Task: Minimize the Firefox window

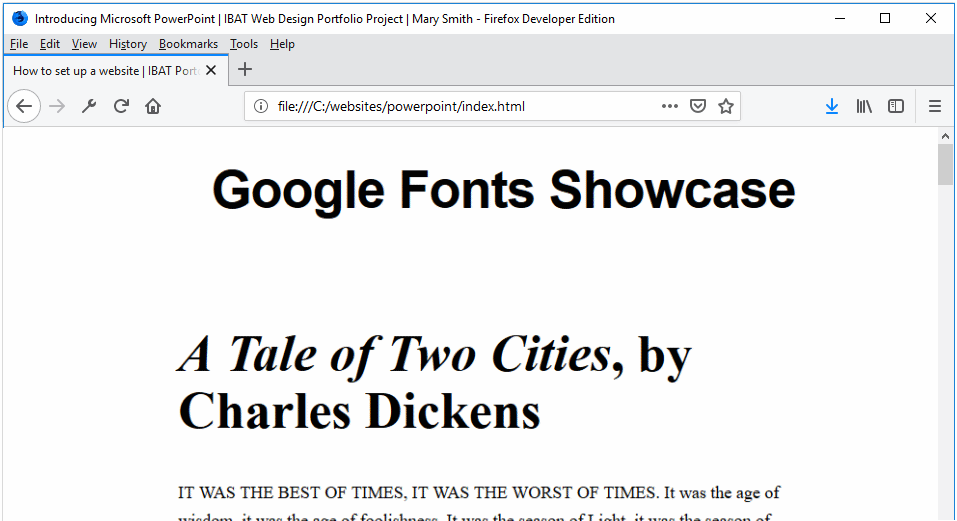Action: click(x=840, y=18)
